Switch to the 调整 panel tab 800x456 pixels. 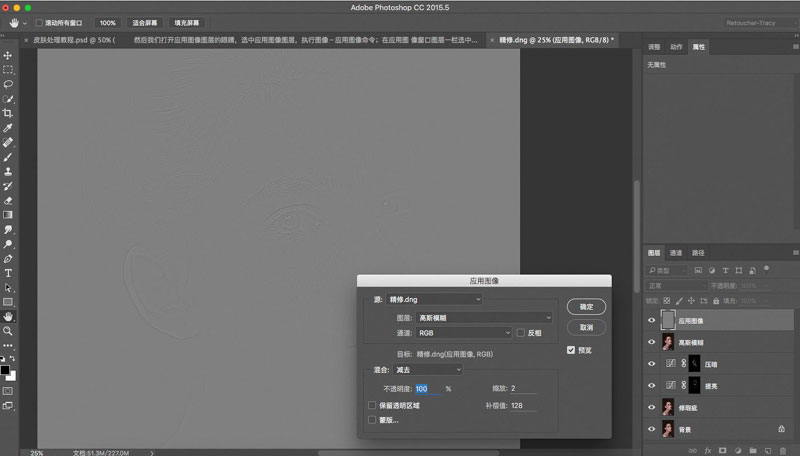click(654, 47)
